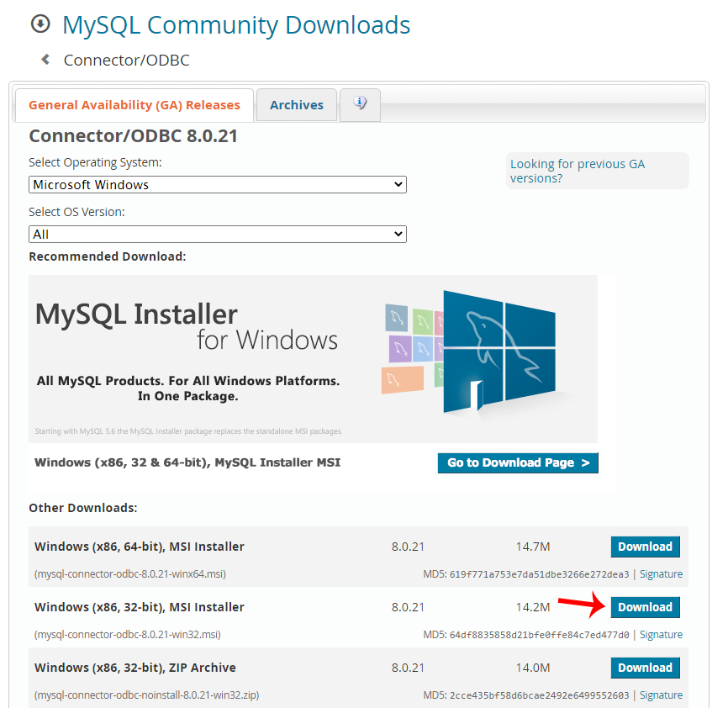Open the information icon tab
Screen dimensions: 728x708
pos(360,105)
